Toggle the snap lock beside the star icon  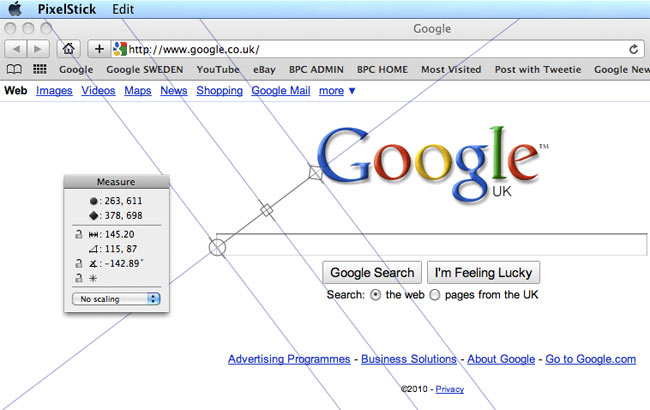[79, 278]
